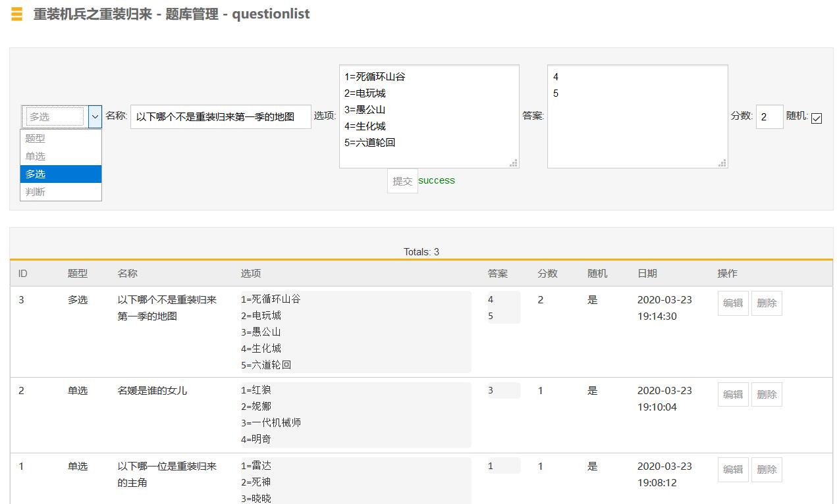Click into the 选项 options textarea
This screenshot has height=504, width=837.
coord(429,116)
